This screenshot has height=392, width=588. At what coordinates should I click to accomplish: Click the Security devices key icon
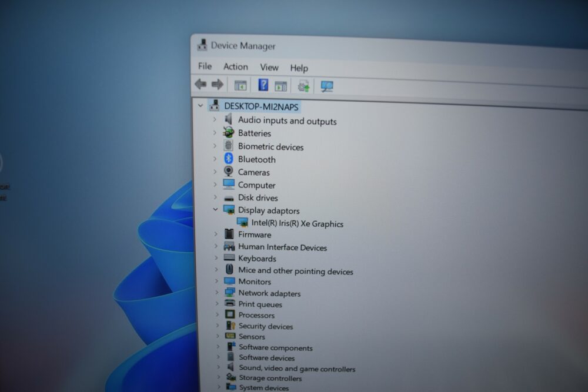click(230, 325)
